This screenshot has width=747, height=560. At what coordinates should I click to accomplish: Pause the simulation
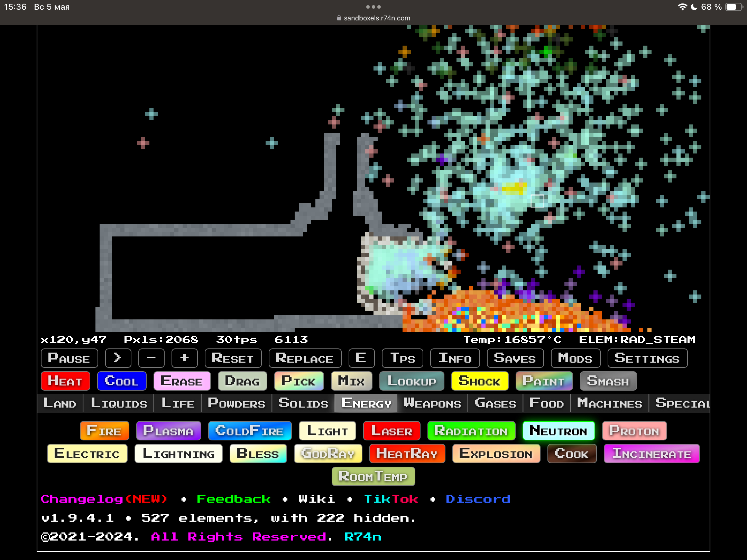point(69,358)
